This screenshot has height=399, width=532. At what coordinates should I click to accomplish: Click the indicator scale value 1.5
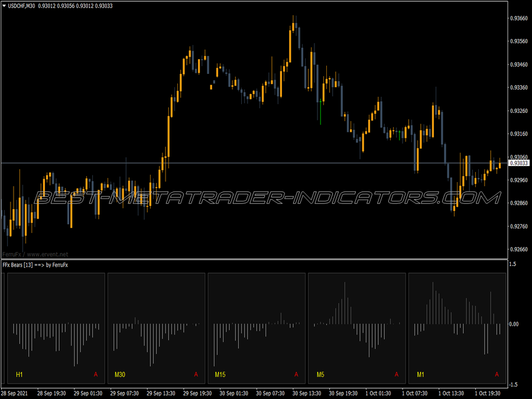[x=512, y=264]
